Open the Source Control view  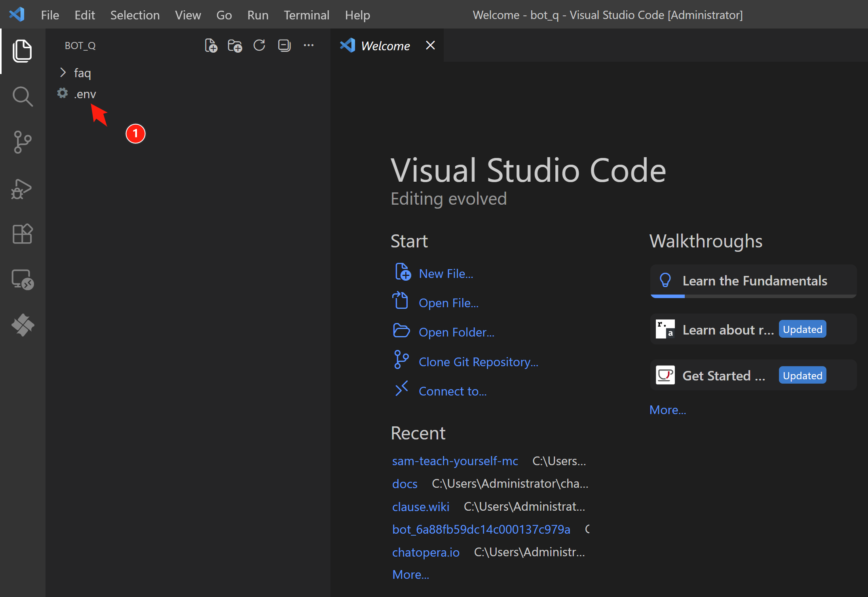point(22,142)
